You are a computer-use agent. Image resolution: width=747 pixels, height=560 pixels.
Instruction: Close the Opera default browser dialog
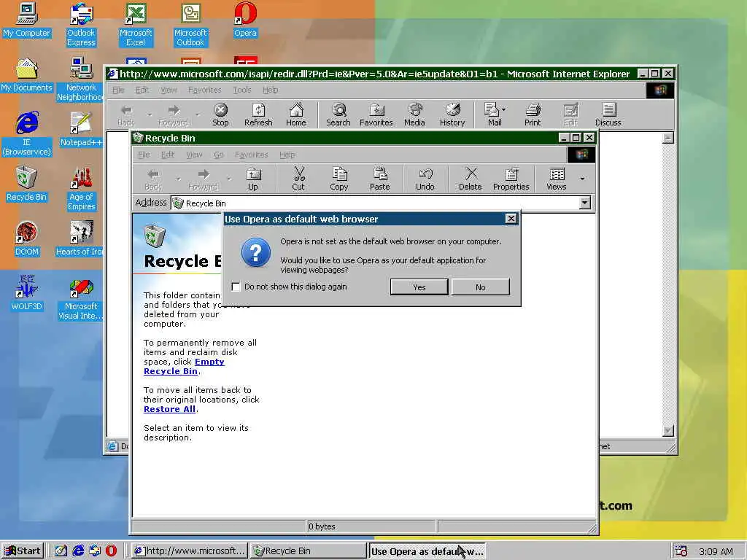click(x=511, y=219)
